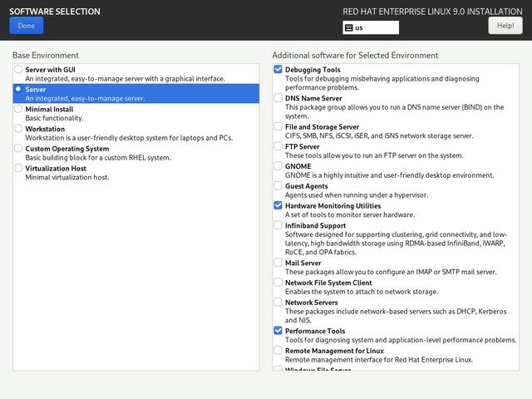Check File and Storage Server

coord(278,126)
